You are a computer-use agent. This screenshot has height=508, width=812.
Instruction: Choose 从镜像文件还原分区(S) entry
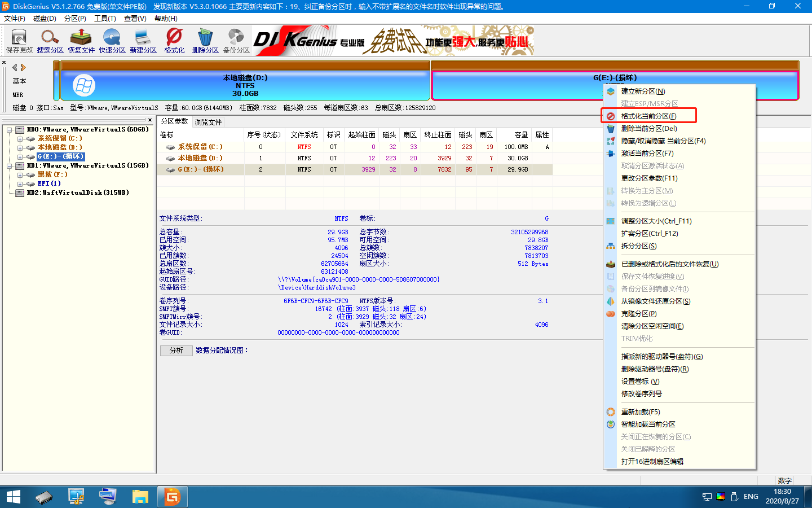pos(679,301)
